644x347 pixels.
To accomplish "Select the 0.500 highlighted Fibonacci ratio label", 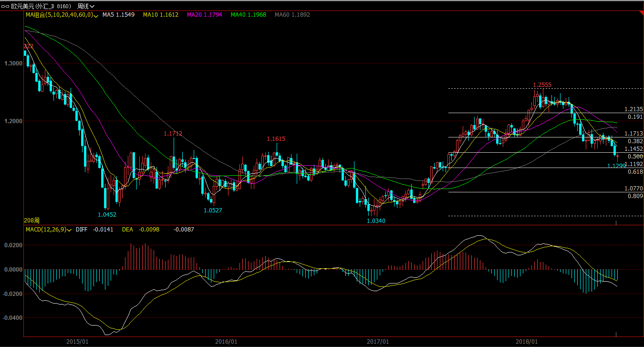I will click(x=635, y=156).
